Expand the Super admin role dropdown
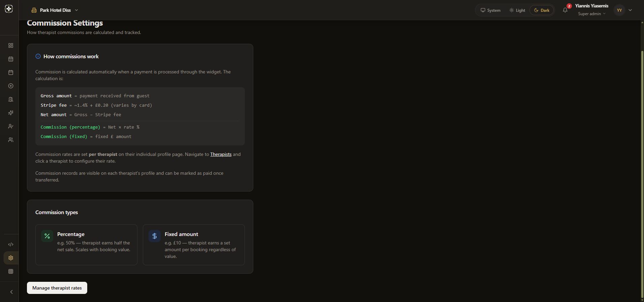The height and width of the screenshot is (302, 644). click(x=592, y=14)
